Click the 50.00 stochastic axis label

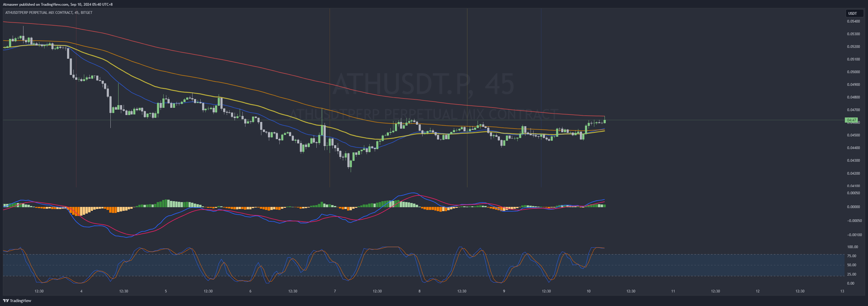851,265
